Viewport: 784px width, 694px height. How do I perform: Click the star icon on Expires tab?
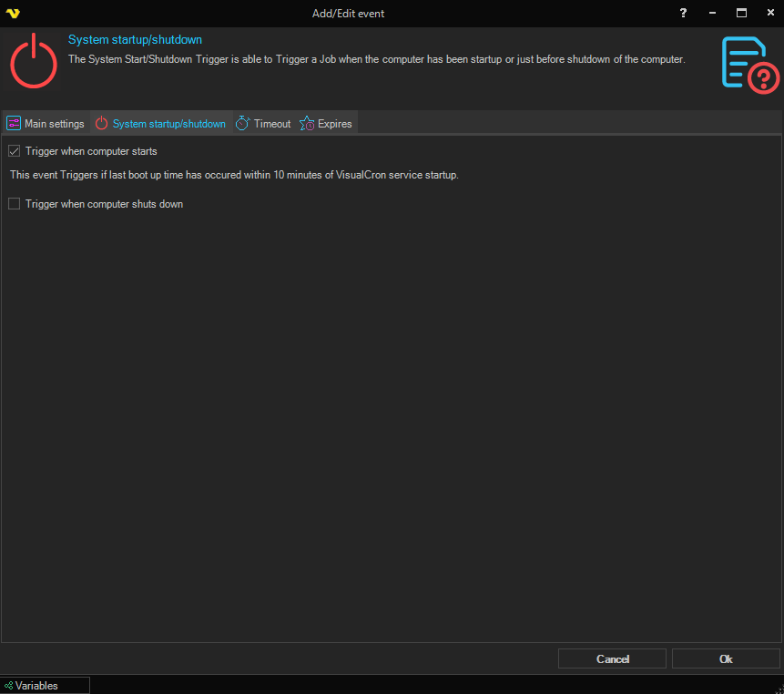click(307, 123)
